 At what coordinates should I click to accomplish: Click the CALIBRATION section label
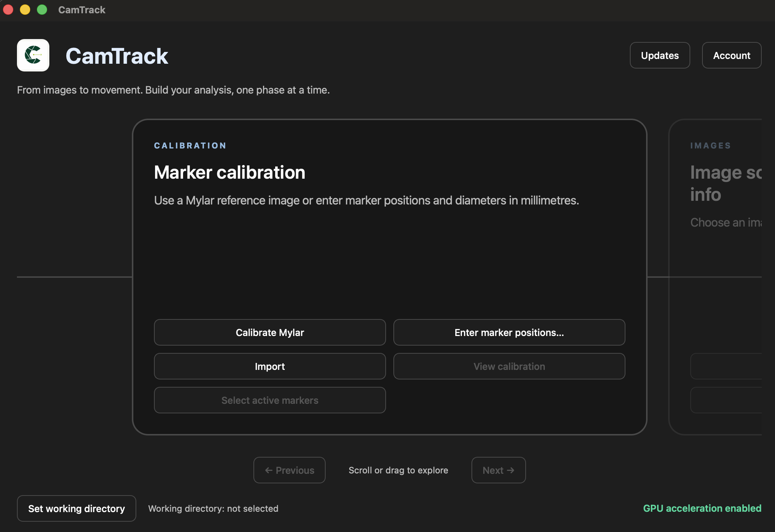(x=190, y=146)
